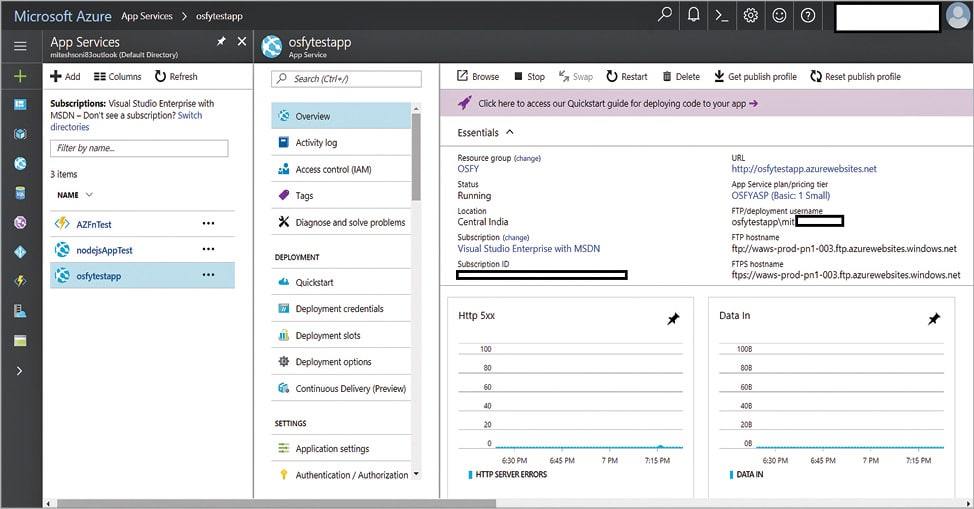Screen dimensions: 974x509
Task: Click the Filter by name input field
Action: (139, 148)
